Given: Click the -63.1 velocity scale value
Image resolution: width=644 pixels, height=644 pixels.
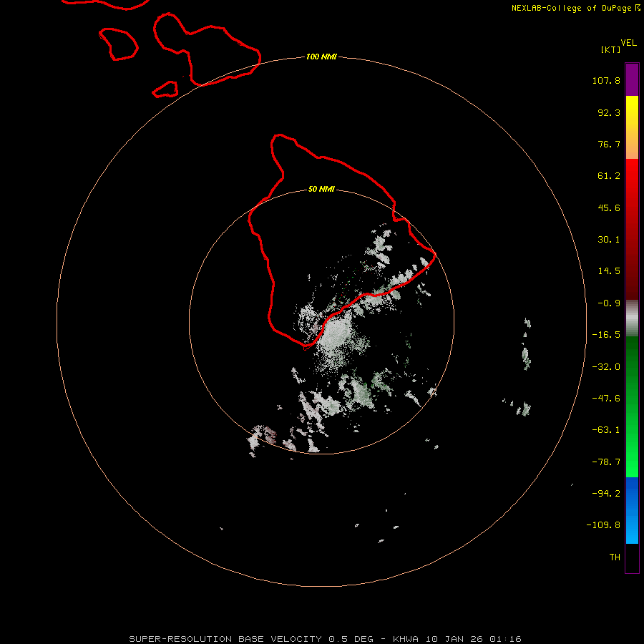Looking at the screenshot, I should click(606, 430).
